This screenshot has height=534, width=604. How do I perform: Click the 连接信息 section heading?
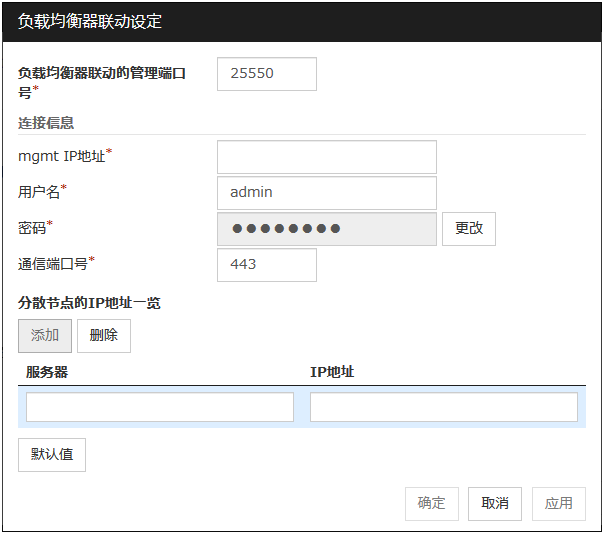point(46,123)
